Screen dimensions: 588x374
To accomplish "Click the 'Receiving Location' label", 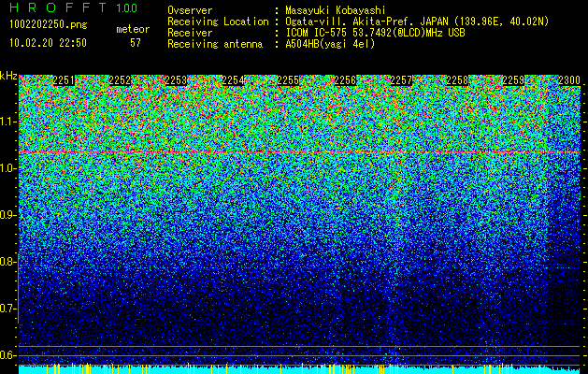I will [x=218, y=22].
